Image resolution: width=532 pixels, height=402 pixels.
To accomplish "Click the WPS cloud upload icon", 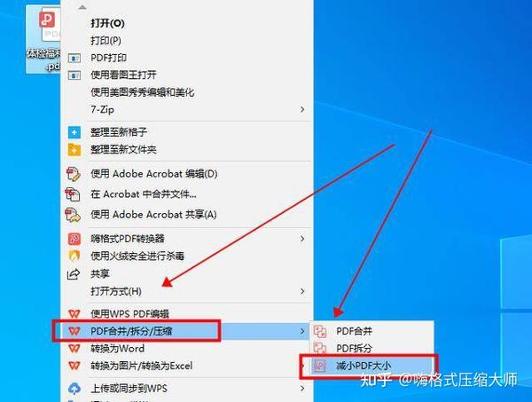I will (x=74, y=389).
